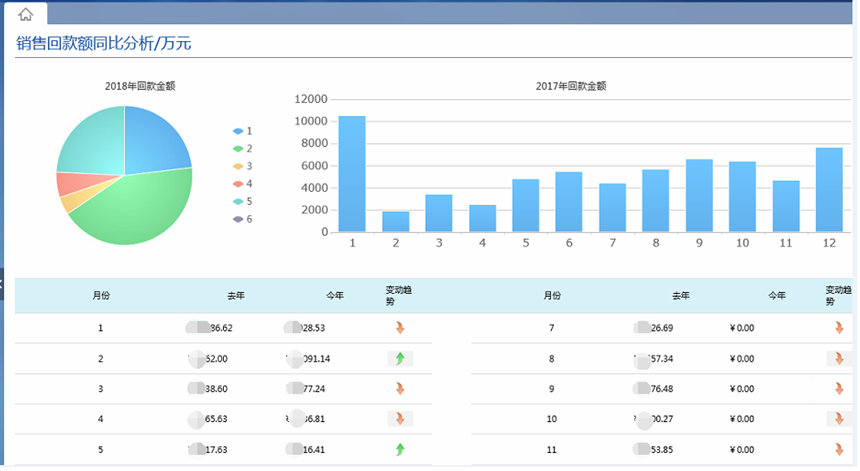The image size is (860, 471).
Task: Click the month 12 bar in bar chart
Action: point(829,190)
